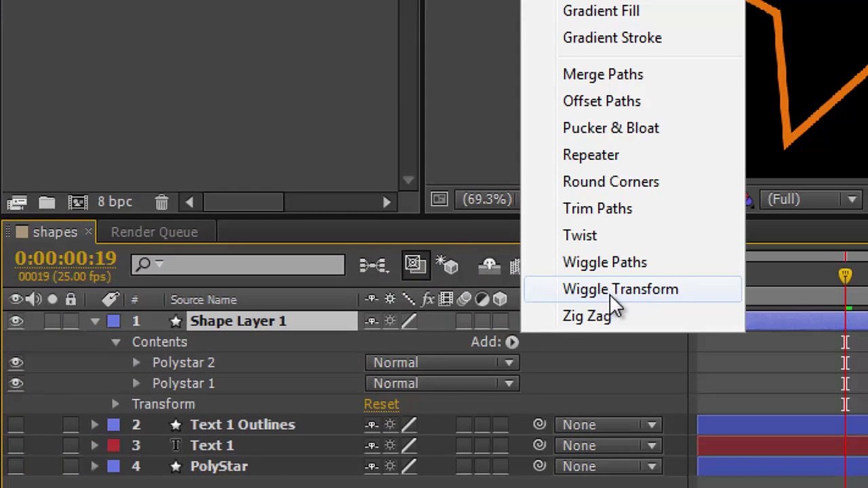The height and width of the screenshot is (488, 868).
Task: Create a new composition icon
Action: pyautogui.click(x=78, y=202)
